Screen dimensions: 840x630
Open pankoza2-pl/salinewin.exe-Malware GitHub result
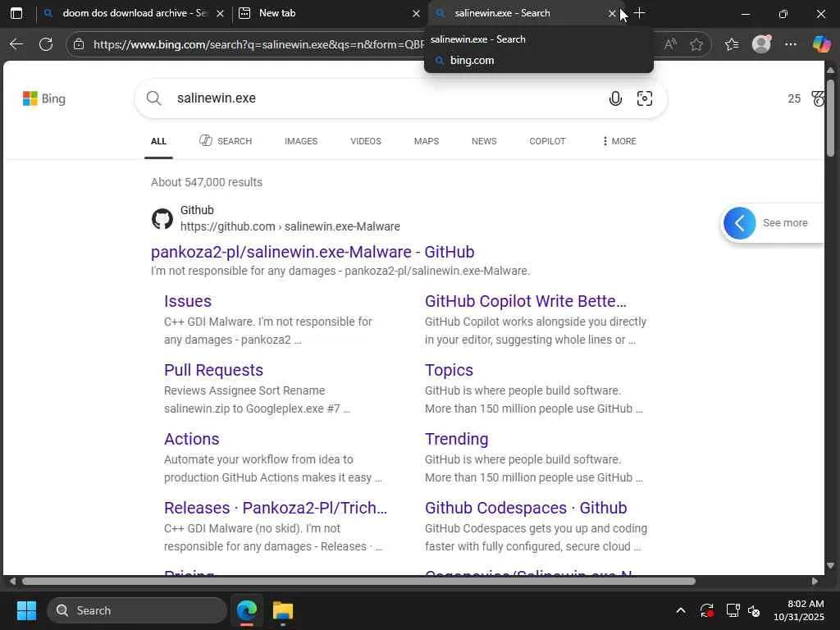tap(313, 252)
